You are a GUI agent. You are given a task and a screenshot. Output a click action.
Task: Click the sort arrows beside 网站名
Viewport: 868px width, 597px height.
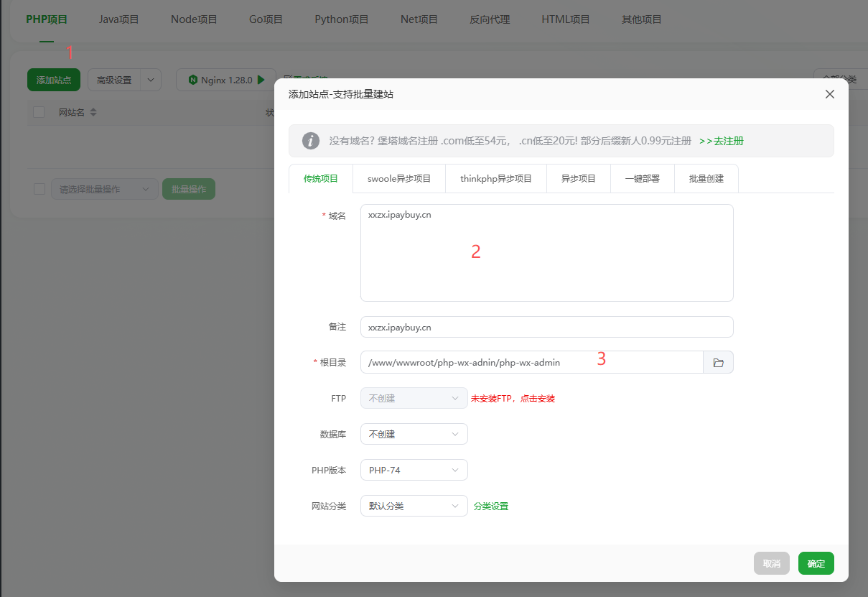pyautogui.click(x=93, y=113)
